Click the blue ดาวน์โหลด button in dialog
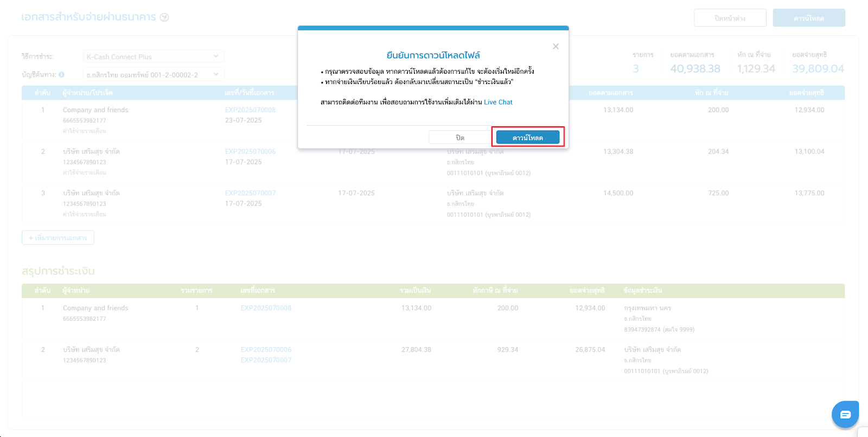This screenshot has height=437, width=868. (x=527, y=138)
